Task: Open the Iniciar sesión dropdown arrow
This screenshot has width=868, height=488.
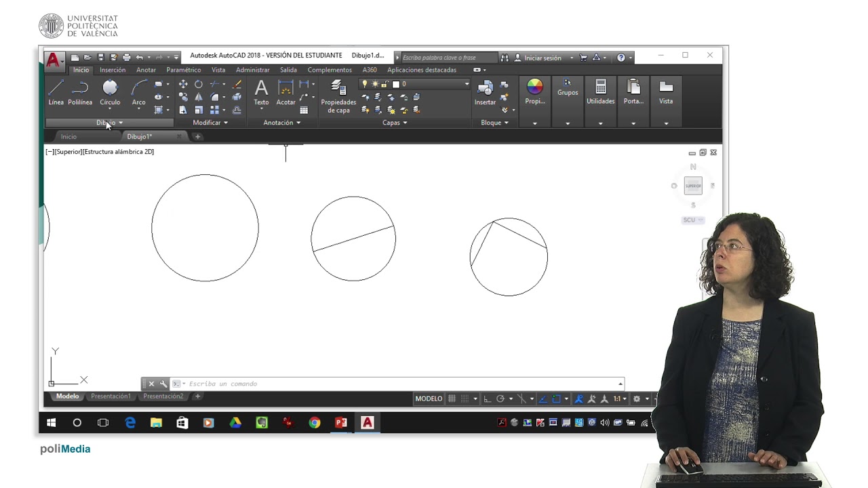Action: click(x=572, y=58)
